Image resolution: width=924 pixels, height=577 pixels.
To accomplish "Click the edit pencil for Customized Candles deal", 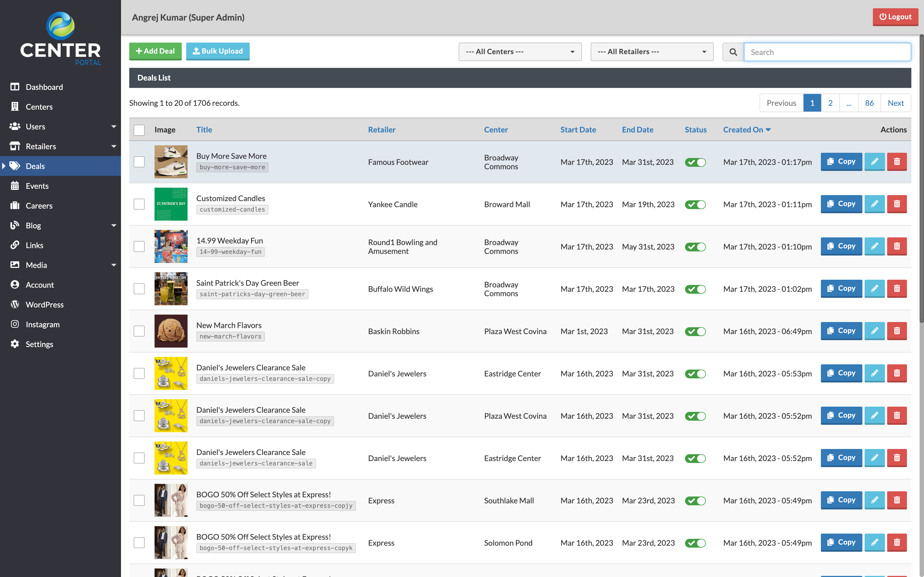I will pyautogui.click(x=875, y=204).
